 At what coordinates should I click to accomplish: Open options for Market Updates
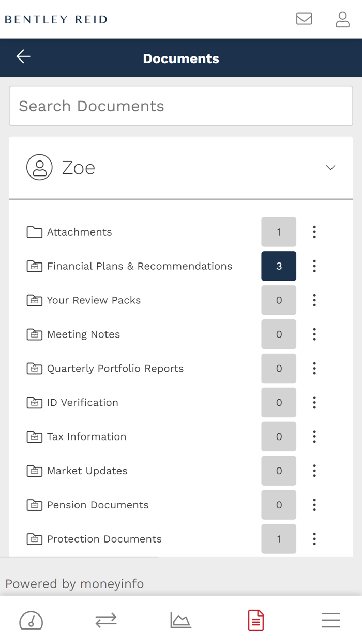click(314, 471)
